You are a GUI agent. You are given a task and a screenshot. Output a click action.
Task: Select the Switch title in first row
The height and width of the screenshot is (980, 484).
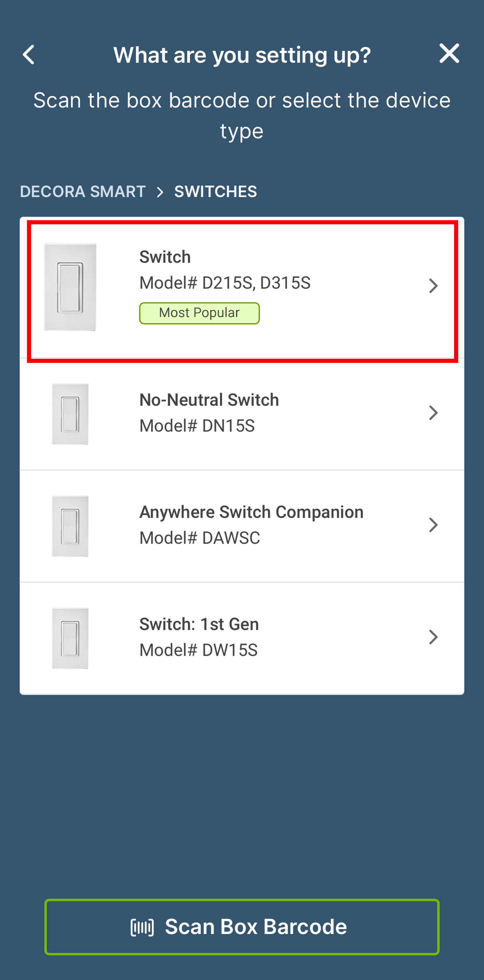click(x=165, y=257)
